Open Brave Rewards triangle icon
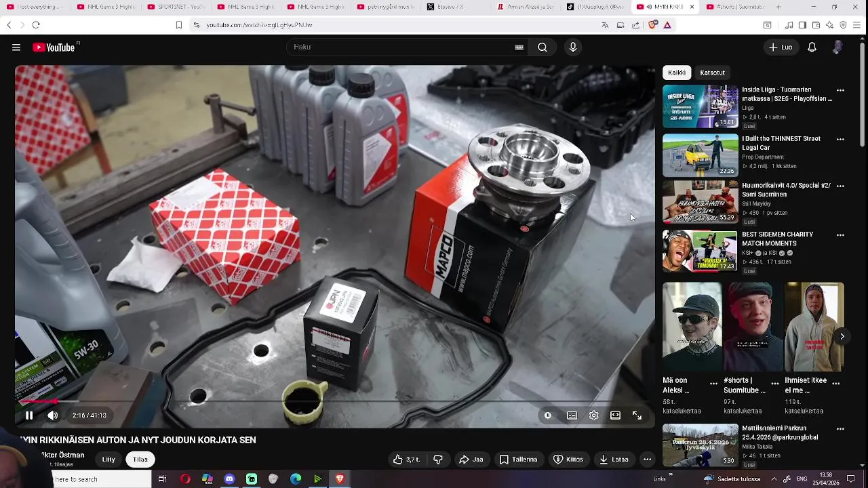 click(x=667, y=25)
